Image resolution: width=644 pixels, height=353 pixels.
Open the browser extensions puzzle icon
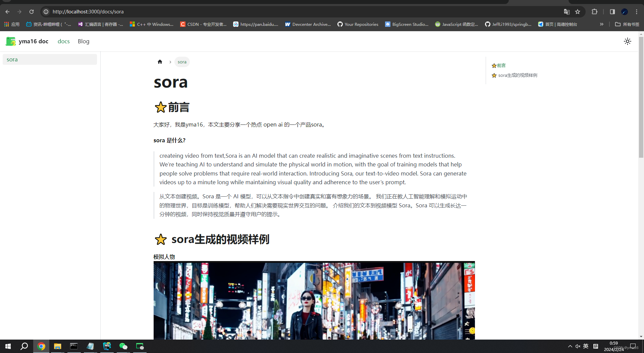click(595, 11)
